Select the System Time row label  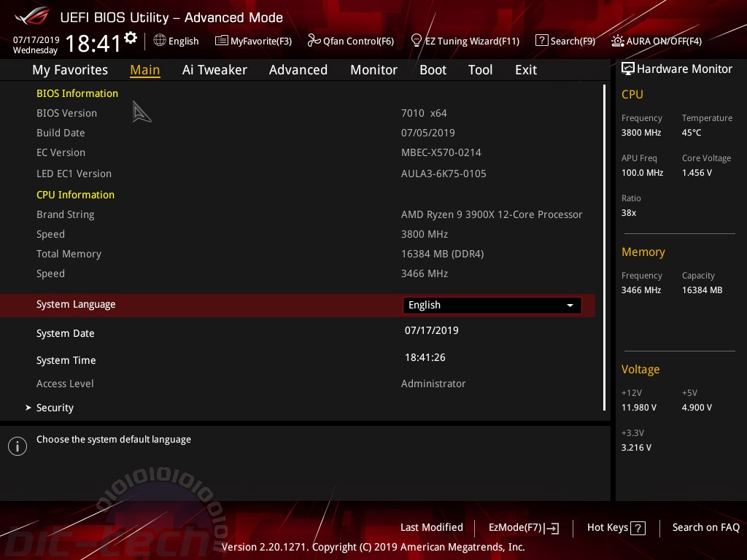point(66,360)
